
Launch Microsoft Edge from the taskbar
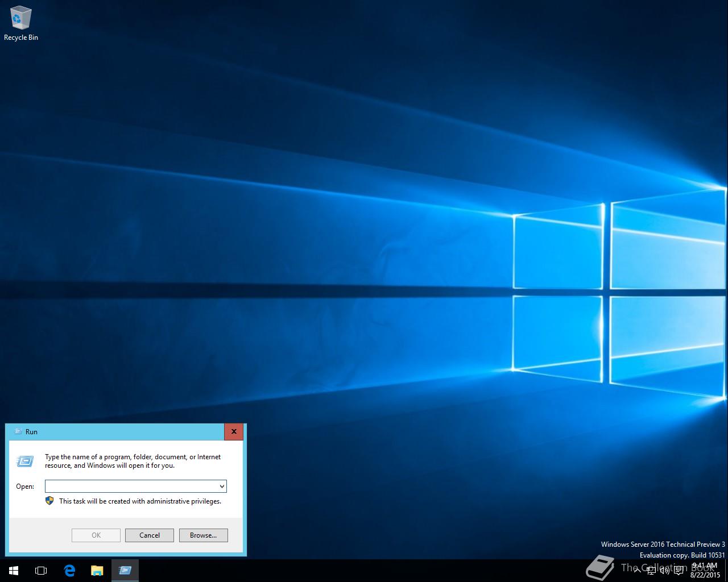click(69, 570)
